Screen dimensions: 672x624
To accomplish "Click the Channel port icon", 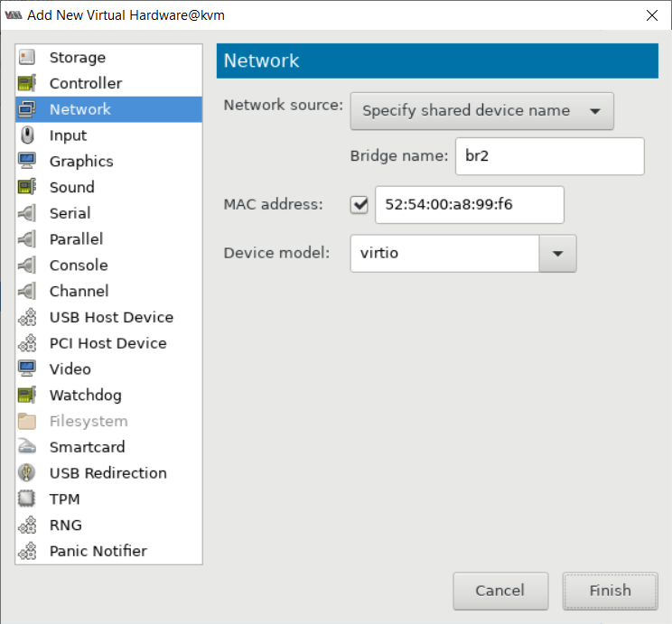I will [27, 291].
